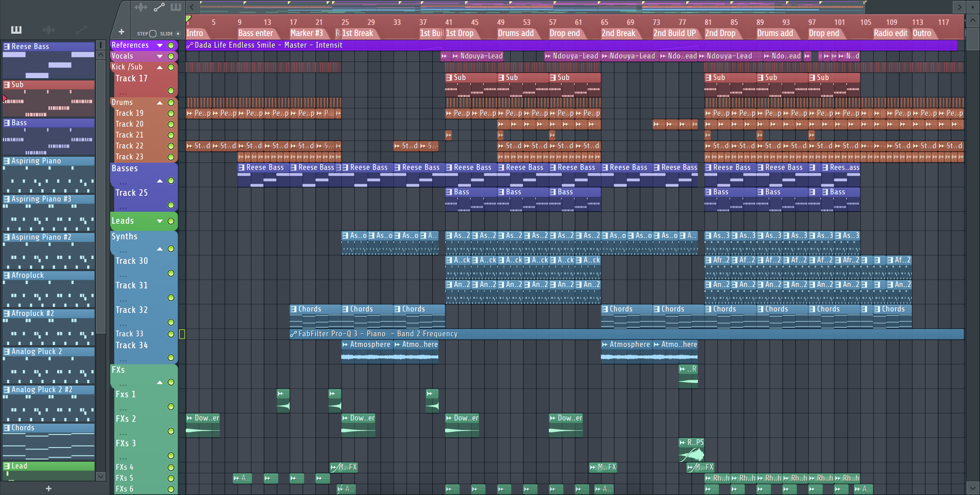Viewport: 980px width, 495px height.
Task: Collapse the Leads group arrow
Action: click(160, 221)
